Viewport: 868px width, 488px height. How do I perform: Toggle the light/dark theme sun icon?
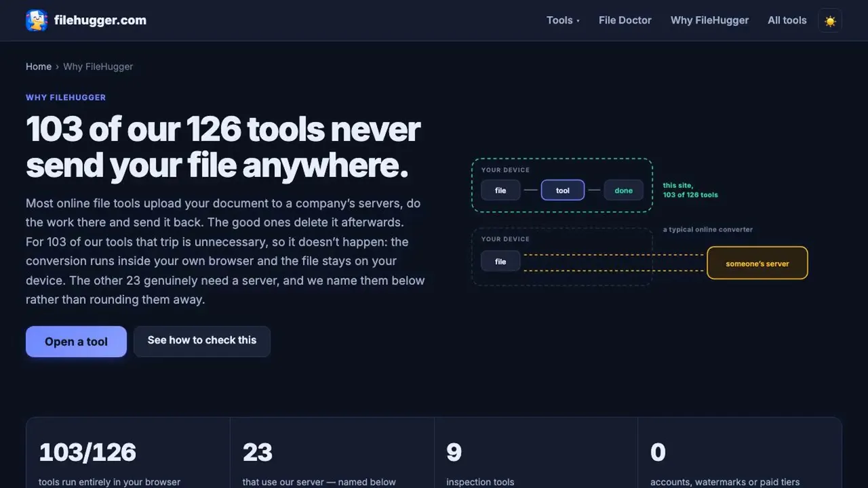pyautogui.click(x=830, y=20)
